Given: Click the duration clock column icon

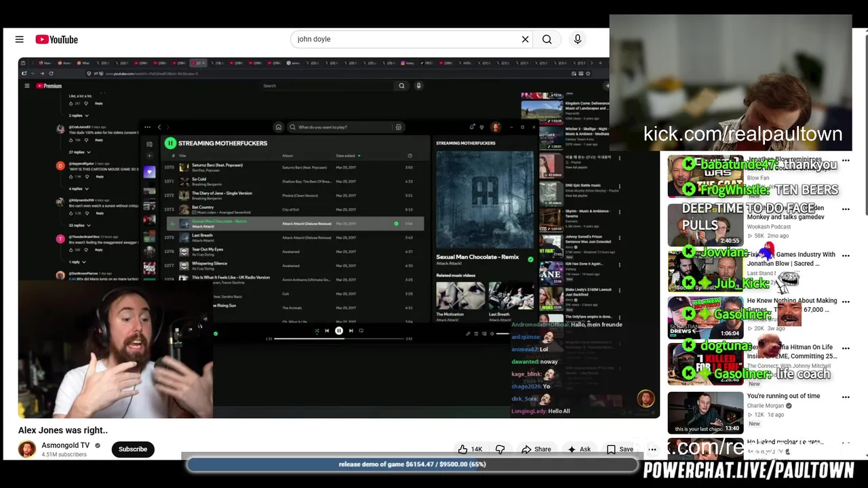Looking at the screenshot, I should (410, 156).
